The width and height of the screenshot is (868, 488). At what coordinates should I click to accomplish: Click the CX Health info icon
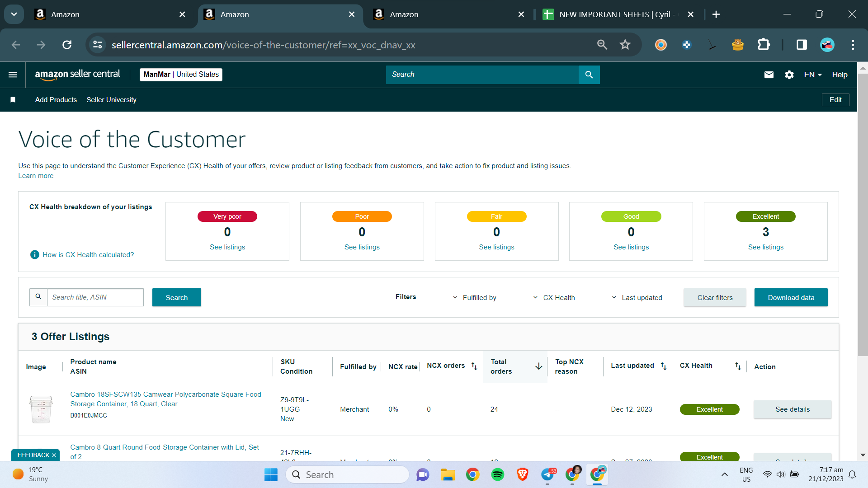tap(35, 255)
